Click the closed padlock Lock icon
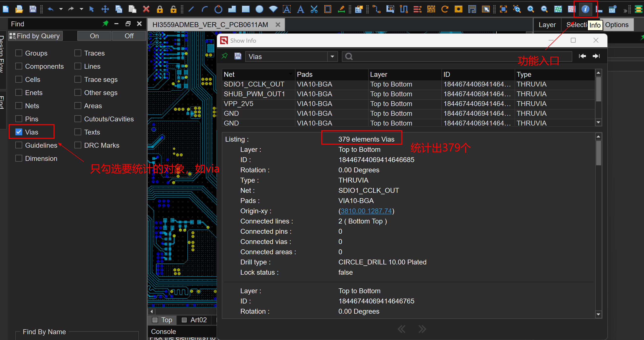Screen dimensions: 644x340 [160, 9]
